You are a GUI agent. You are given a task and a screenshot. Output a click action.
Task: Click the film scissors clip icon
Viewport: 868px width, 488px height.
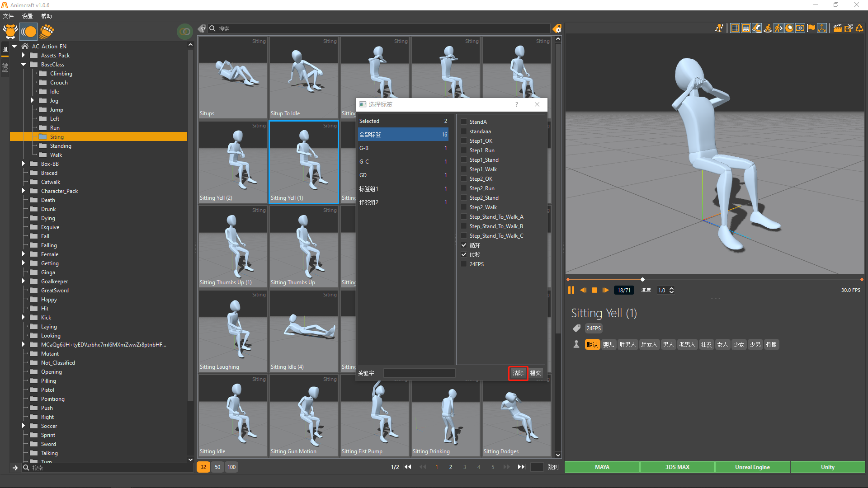point(849,28)
